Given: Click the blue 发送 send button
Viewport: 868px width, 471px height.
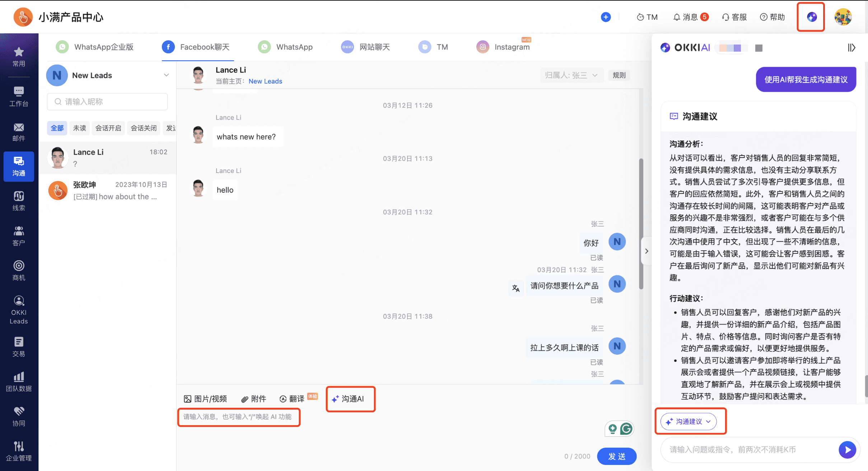Looking at the screenshot, I should pyautogui.click(x=616, y=456).
